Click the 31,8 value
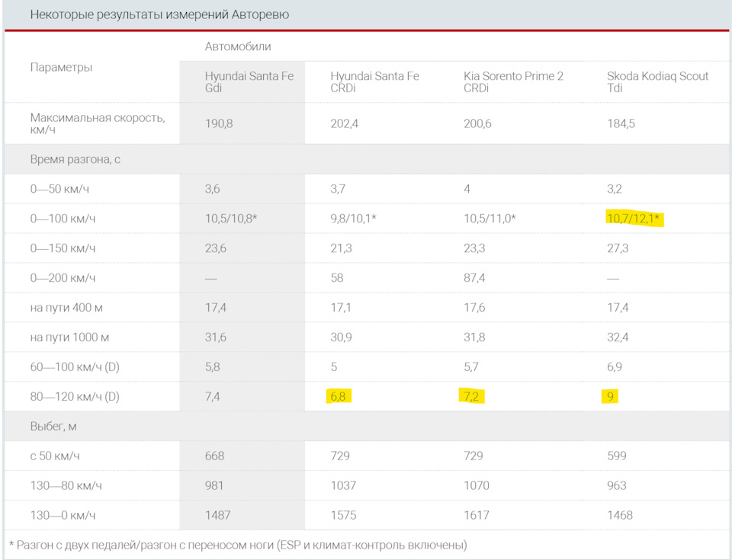Screen dimensions: 732x560 coord(474,338)
